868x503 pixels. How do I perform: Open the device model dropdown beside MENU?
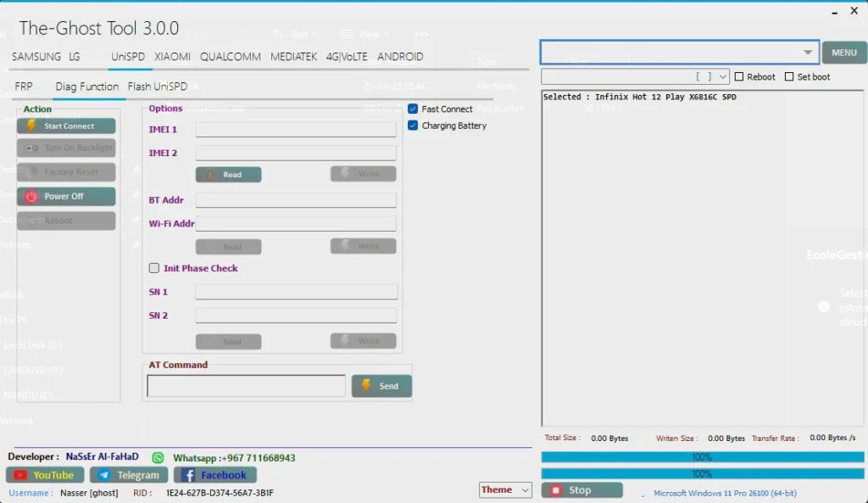coord(807,53)
